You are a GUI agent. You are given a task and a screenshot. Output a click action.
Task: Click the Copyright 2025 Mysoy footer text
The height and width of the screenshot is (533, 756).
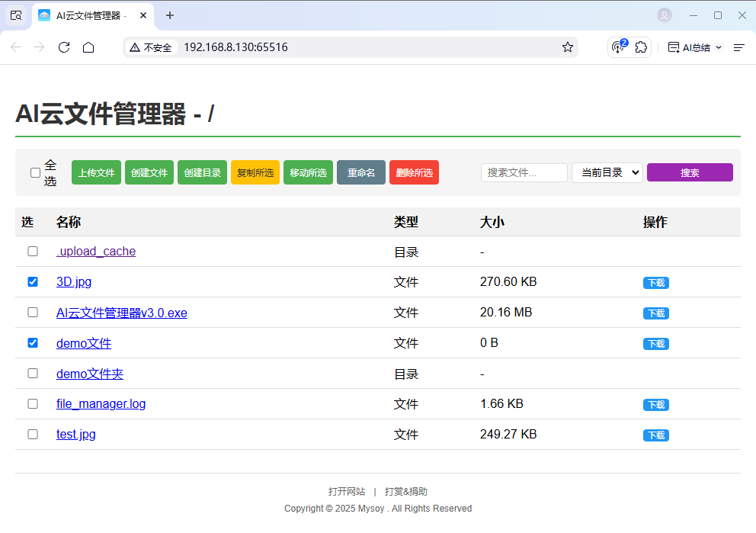[x=378, y=509]
